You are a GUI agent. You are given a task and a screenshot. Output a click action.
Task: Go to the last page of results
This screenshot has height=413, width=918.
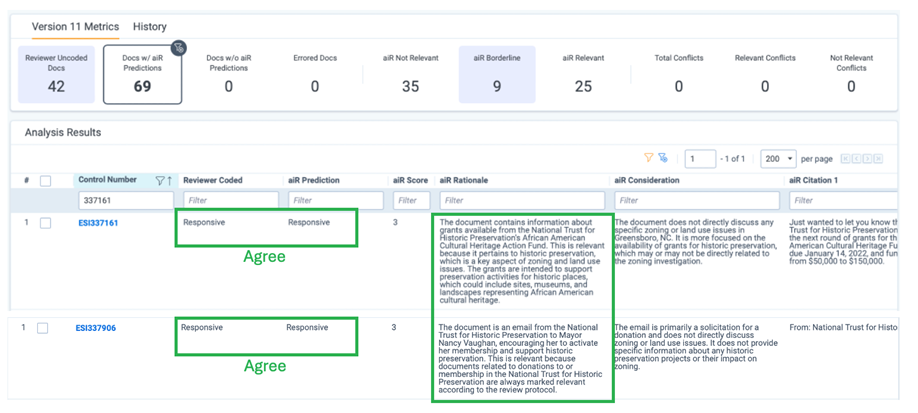click(877, 159)
